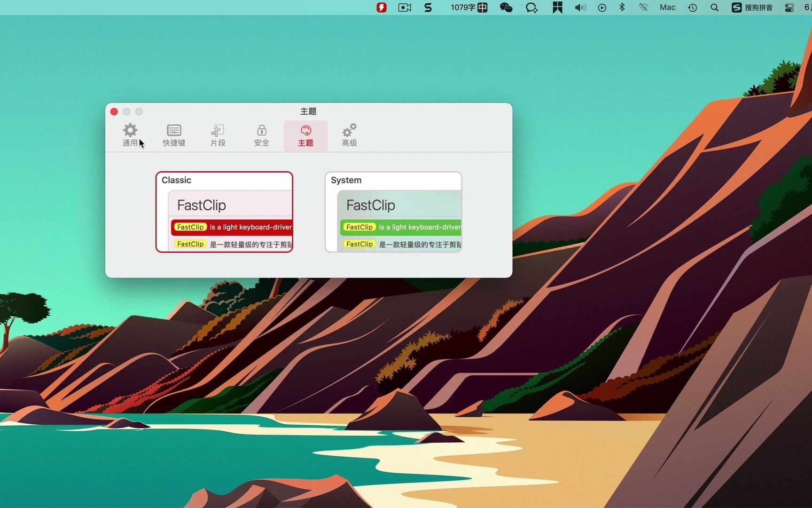The height and width of the screenshot is (508, 812).
Task: Select the 主题 theme tab
Action: tap(305, 135)
